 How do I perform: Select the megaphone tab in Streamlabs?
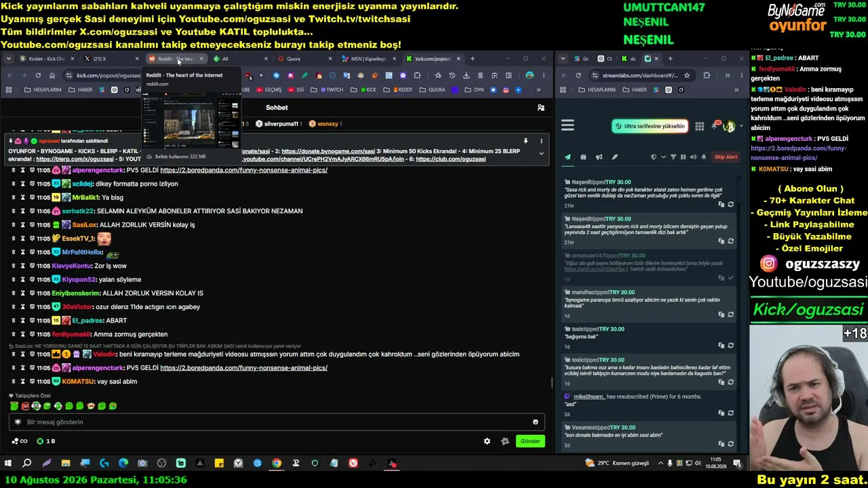(599, 157)
